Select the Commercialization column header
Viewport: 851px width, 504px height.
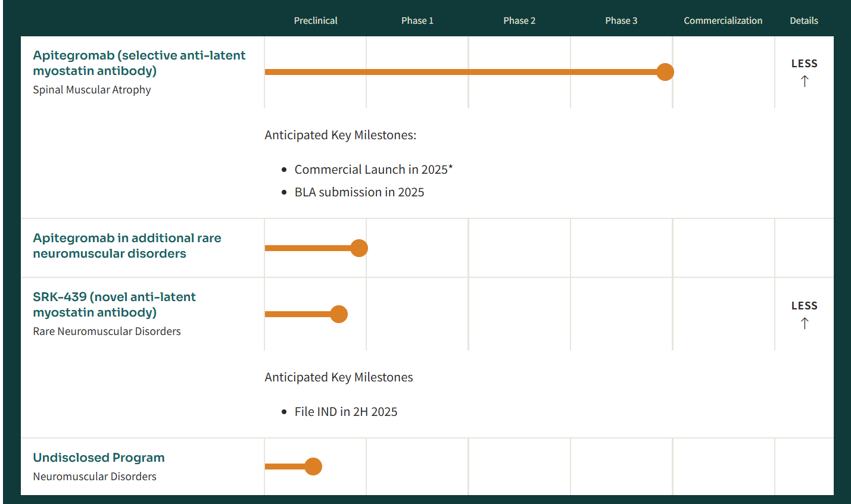[x=723, y=21]
